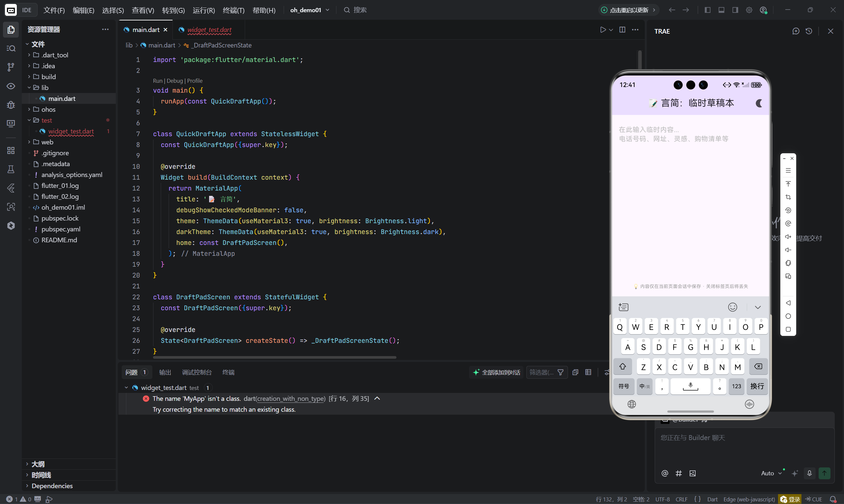Open the Auto model dropdown in chat
This screenshot has width=844, height=504.
(x=771, y=473)
